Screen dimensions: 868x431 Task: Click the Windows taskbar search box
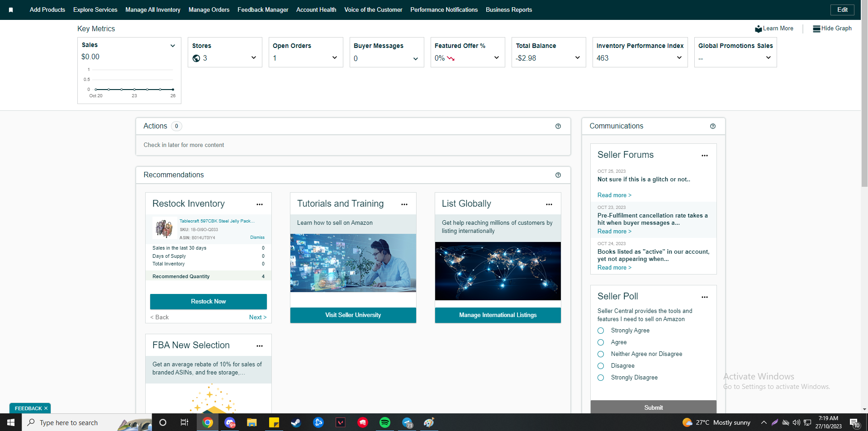click(x=87, y=422)
